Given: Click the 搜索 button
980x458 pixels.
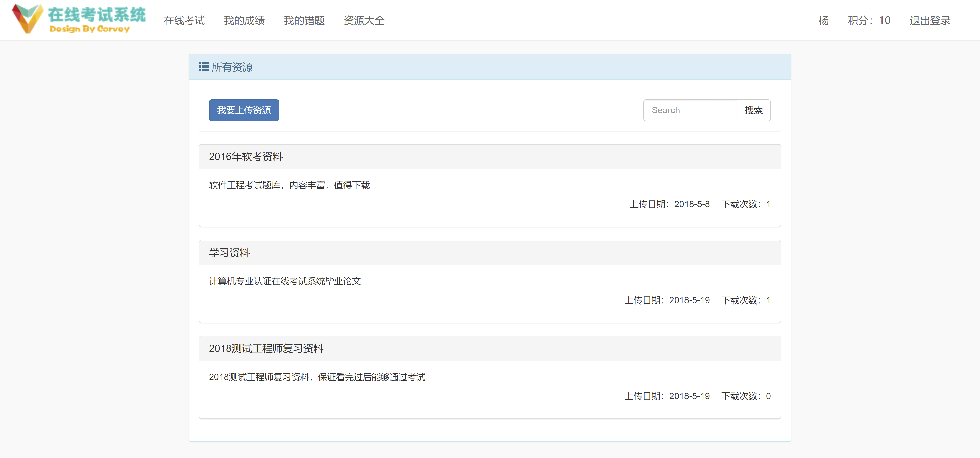Looking at the screenshot, I should pos(754,110).
